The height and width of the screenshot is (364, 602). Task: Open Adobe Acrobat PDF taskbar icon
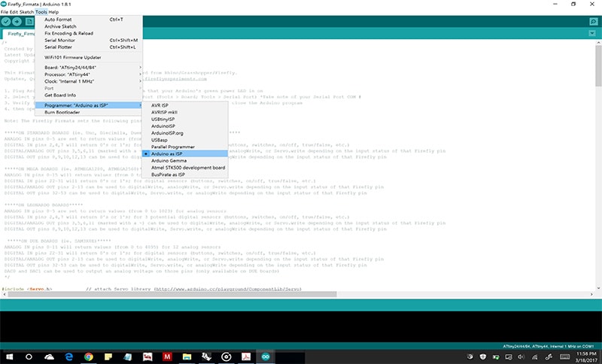point(246,356)
